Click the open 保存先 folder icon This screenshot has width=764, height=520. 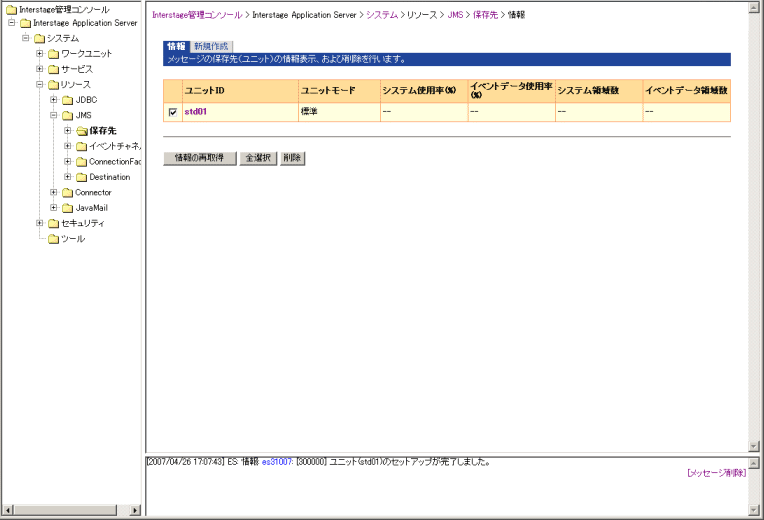coord(82,131)
